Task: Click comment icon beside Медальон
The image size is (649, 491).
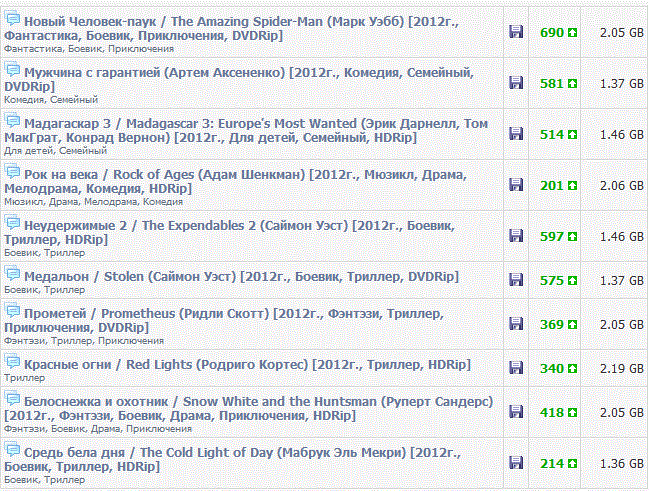Action: pyautogui.click(x=12, y=273)
